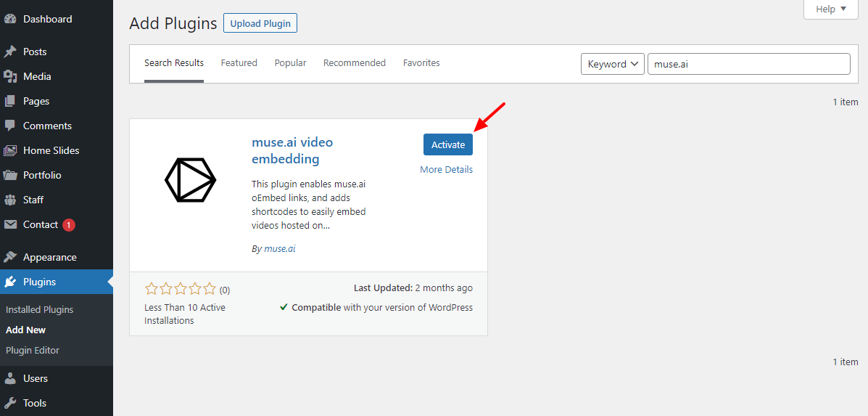
Task: Click the 'Less Than 10 Active Installations' text
Action: pos(185,314)
